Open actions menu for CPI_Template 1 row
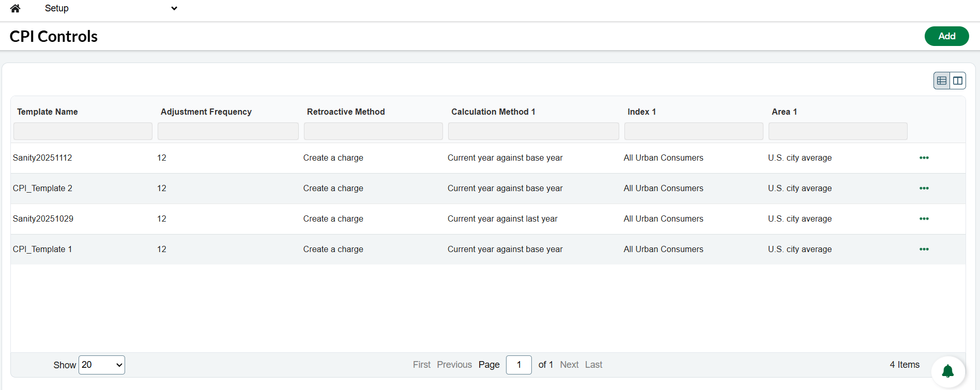Viewport: 980px width, 390px height. (924, 249)
